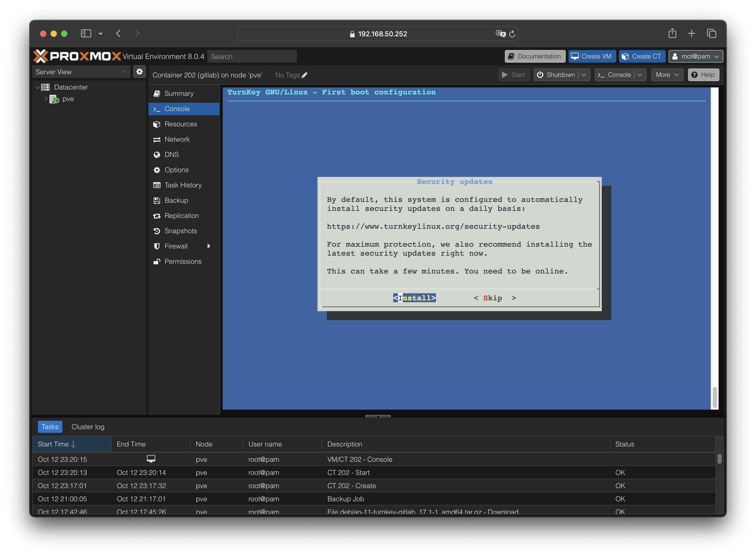Edit tags using the pencil icon
The width and height of the screenshot is (756, 556).
click(305, 75)
